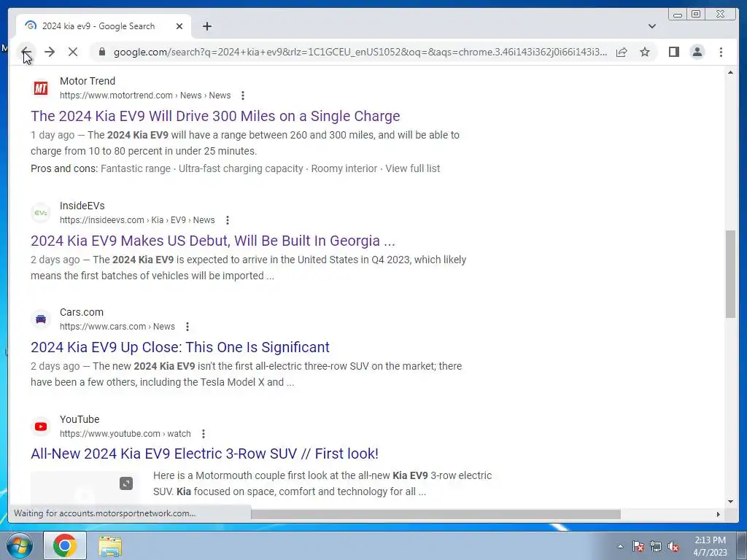This screenshot has width=747, height=560.
Task: Open '2024 Kia EV9 Up Close' link
Action: (x=180, y=347)
